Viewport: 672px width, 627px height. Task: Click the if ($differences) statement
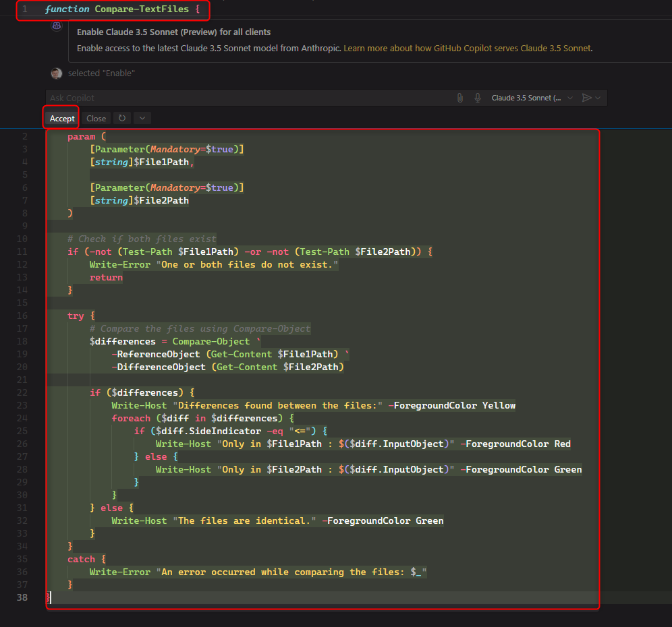click(142, 393)
